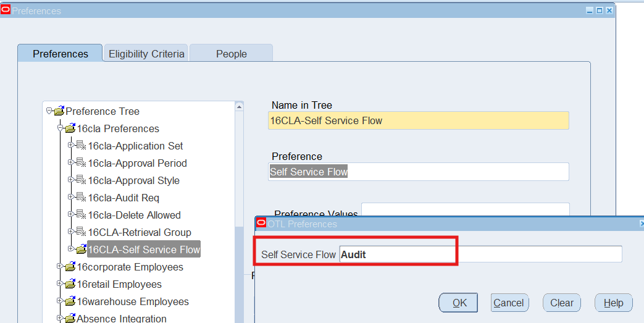This screenshot has width=644, height=323.
Task: Switch to the Eligibility Criteria tab
Action: tap(146, 54)
